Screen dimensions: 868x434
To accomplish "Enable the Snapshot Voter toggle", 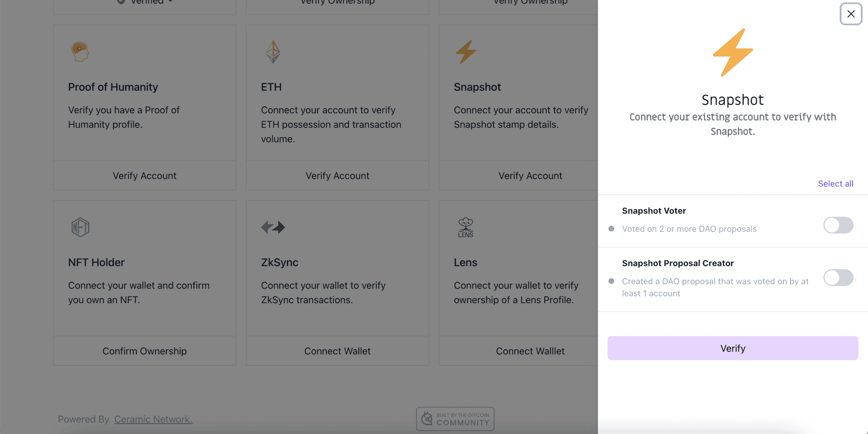I will coord(838,225).
